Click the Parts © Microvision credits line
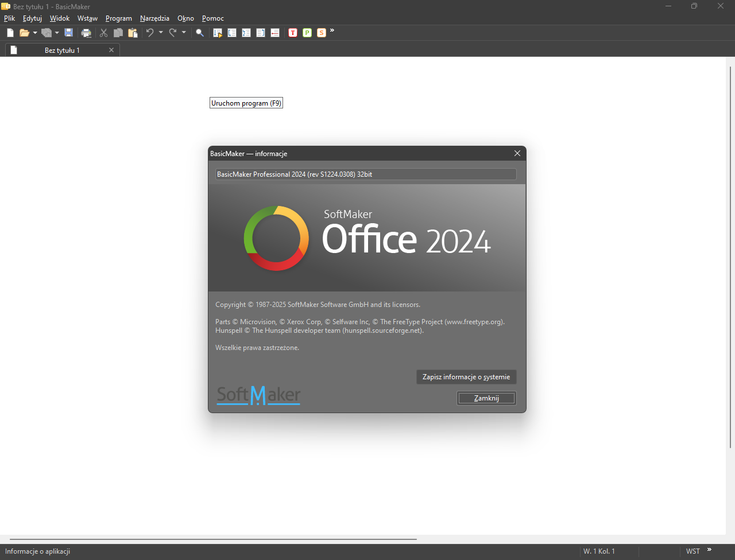735x560 pixels. 360,322
